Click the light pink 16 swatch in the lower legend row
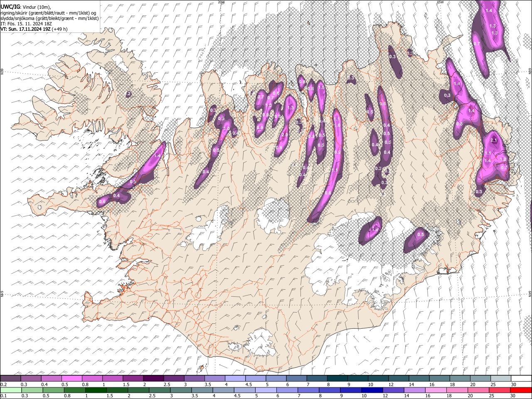The width and height of the screenshot is (532, 399). [436, 390]
